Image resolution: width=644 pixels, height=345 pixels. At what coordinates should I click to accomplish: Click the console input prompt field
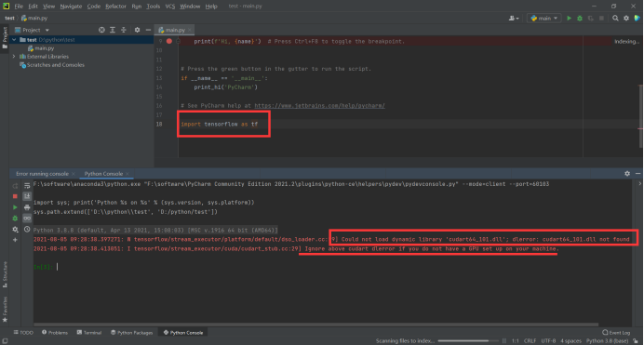coord(332,267)
